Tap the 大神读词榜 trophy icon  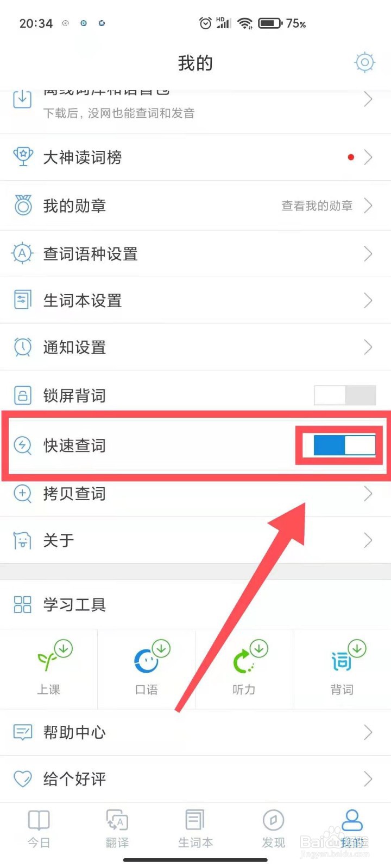(x=23, y=157)
